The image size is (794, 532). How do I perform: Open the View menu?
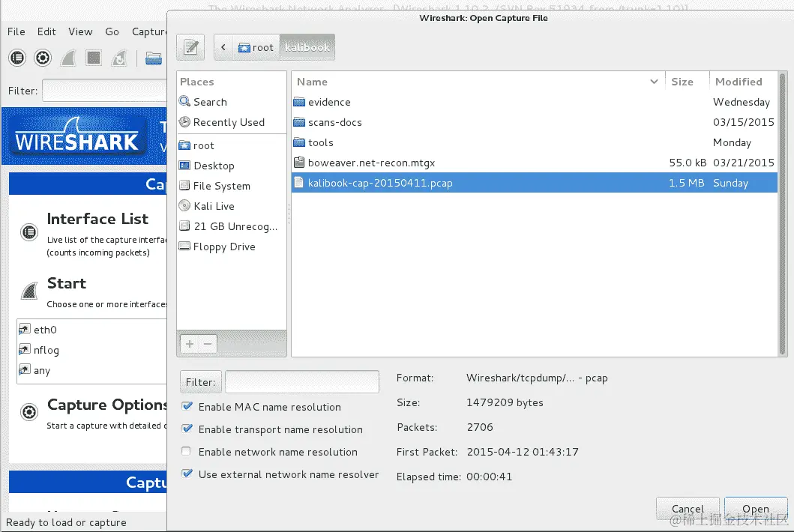click(x=80, y=31)
